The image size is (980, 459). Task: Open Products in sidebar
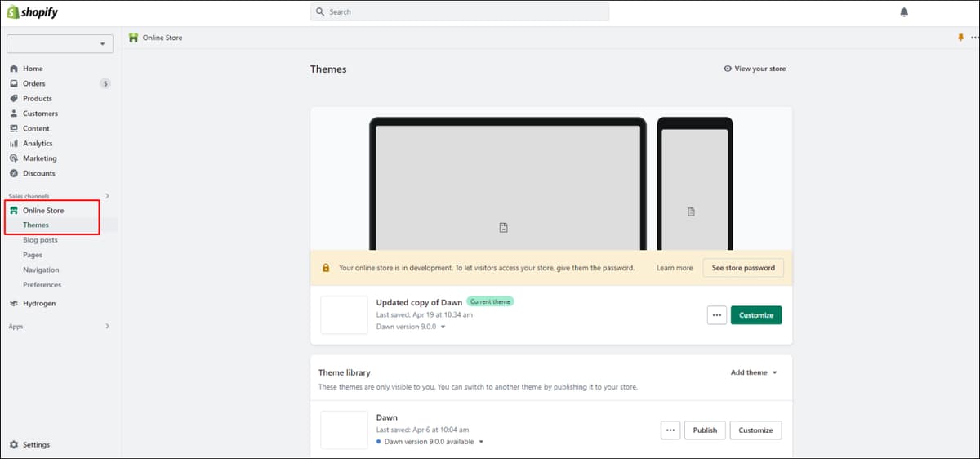pyautogui.click(x=38, y=98)
